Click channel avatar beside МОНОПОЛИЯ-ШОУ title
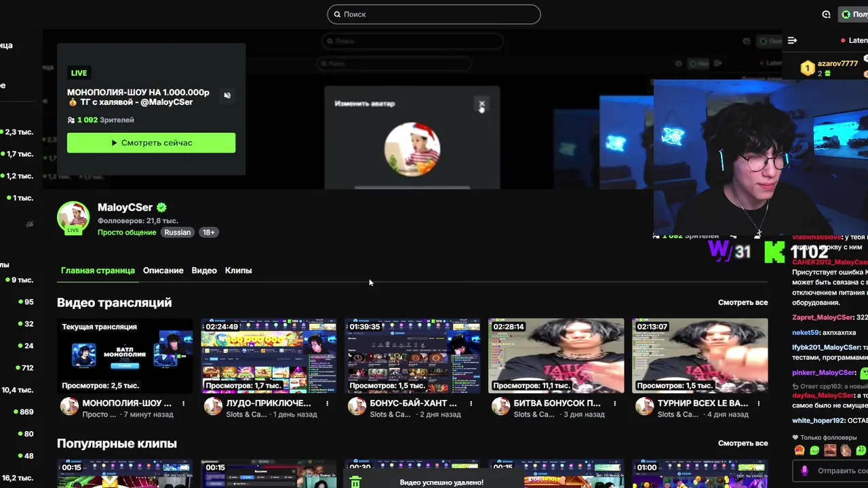The width and height of the screenshot is (868, 488). 69,407
